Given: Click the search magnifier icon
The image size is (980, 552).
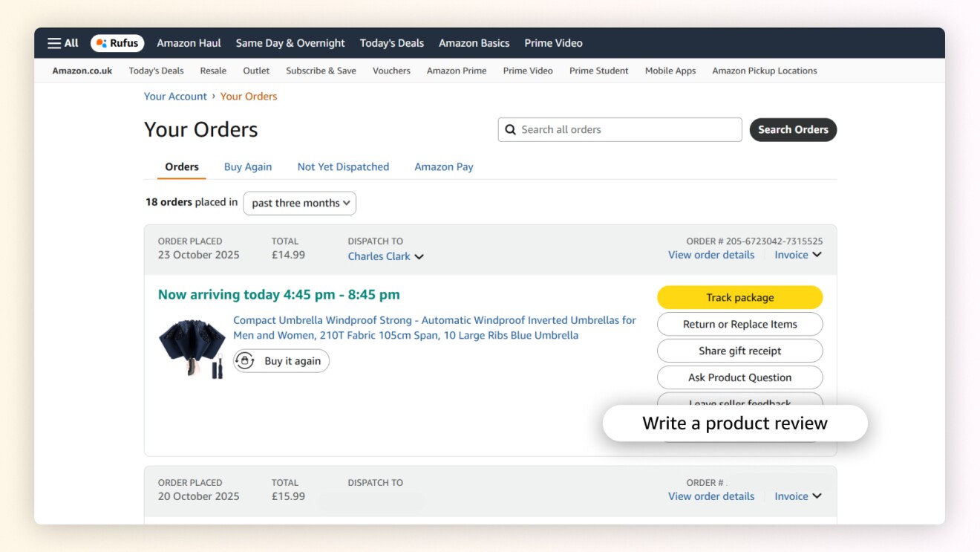Looking at the screenshot, I should 510,129.
